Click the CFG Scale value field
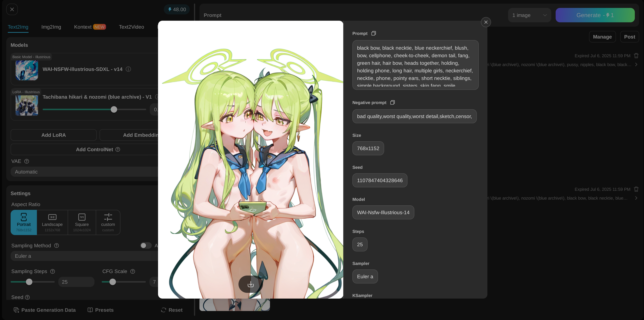This screenshot has width=644, height=320. click(154, 282)
